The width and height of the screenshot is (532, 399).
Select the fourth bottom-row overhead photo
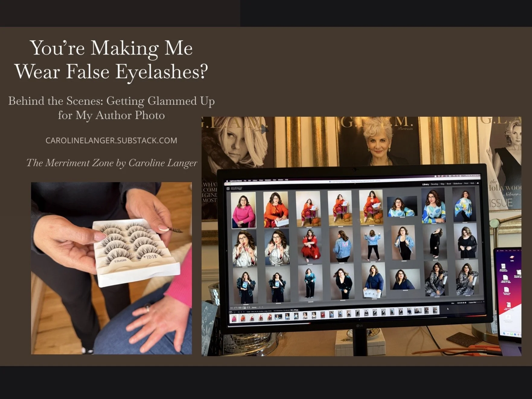(342, 282)
